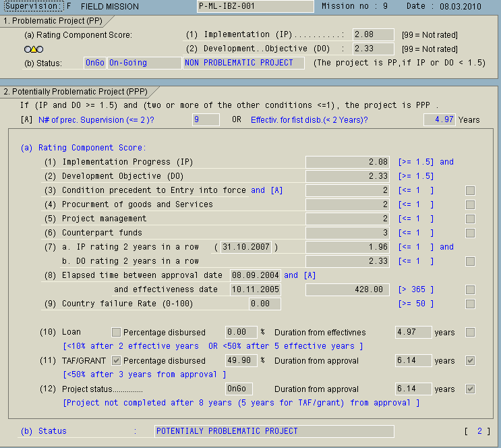Toggle the TAF/GRANT Percentage disbursed checkbox

pyautogui.click(x=116, y=361)
